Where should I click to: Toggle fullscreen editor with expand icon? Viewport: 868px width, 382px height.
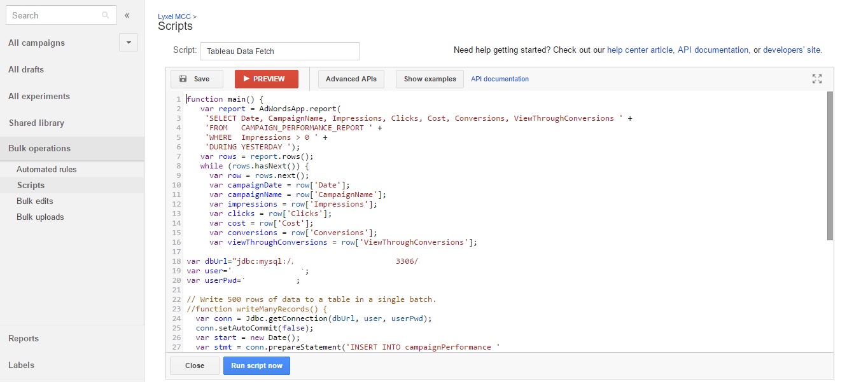(817, 79)
